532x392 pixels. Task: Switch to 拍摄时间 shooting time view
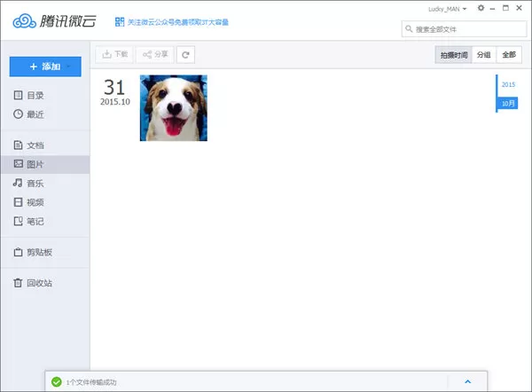pos(454,55)
